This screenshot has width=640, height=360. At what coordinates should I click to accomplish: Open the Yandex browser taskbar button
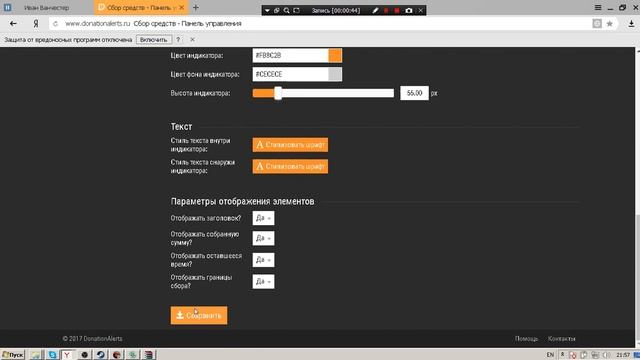[x=67, y=355]
